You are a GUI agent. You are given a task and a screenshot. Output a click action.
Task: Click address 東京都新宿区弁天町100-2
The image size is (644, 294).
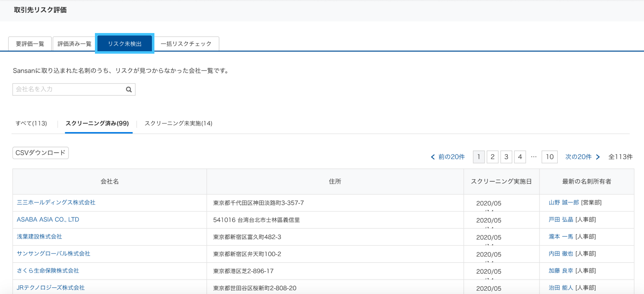click(x=247, y=254)
